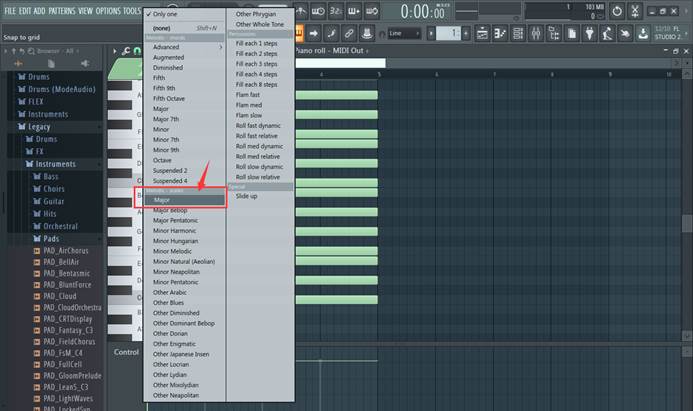This screenshot has width=693, height=411.
Task: Select the browser orange all-items icon tab
Action: point(19,64)
